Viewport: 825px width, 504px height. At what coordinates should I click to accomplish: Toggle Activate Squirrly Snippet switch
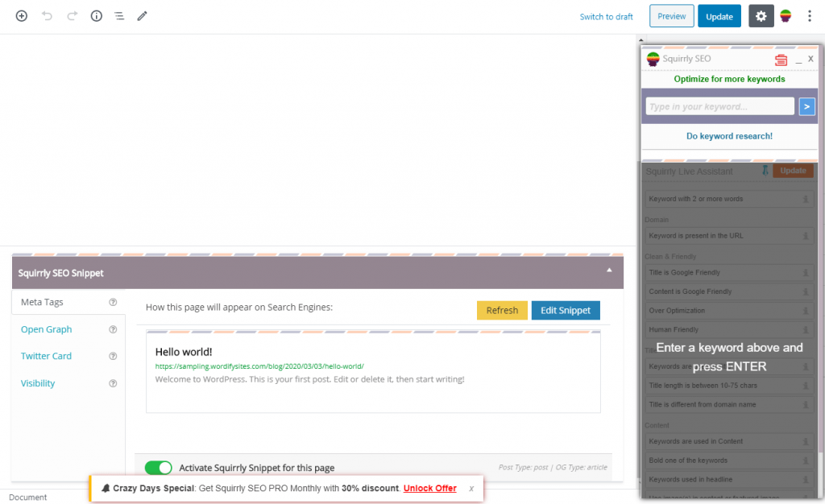click(159, 468)
